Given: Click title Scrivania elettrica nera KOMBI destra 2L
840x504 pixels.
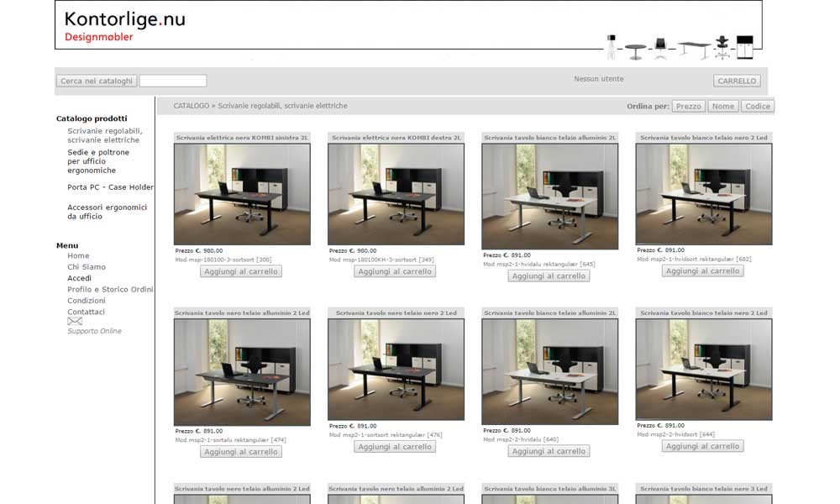Looking at the screenshot, I should click(x=396, y=138).
